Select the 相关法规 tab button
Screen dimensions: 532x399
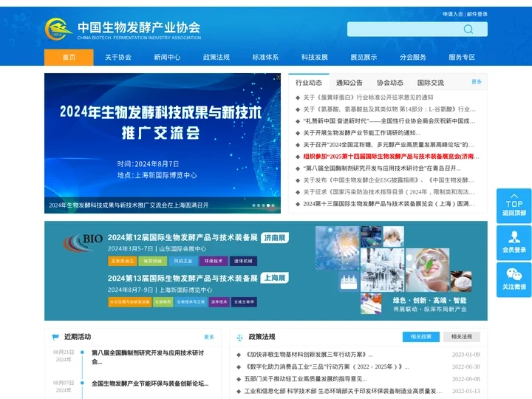[x=462, y=337]
